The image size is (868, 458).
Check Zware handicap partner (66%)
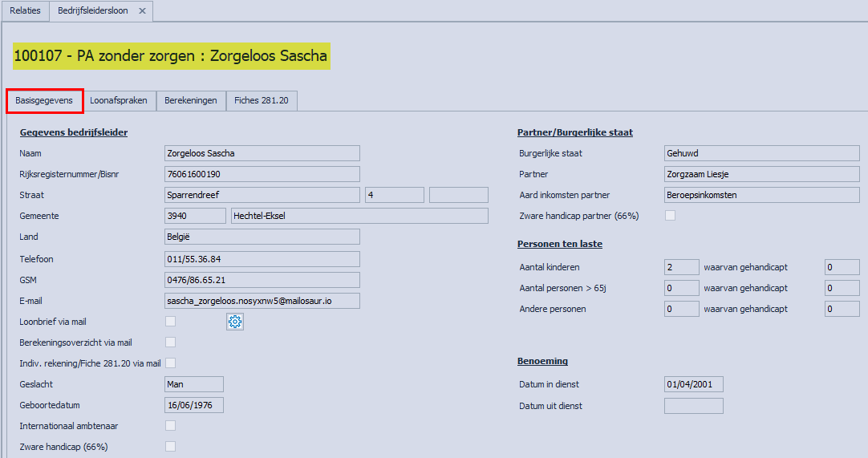(x=671, y=216)
